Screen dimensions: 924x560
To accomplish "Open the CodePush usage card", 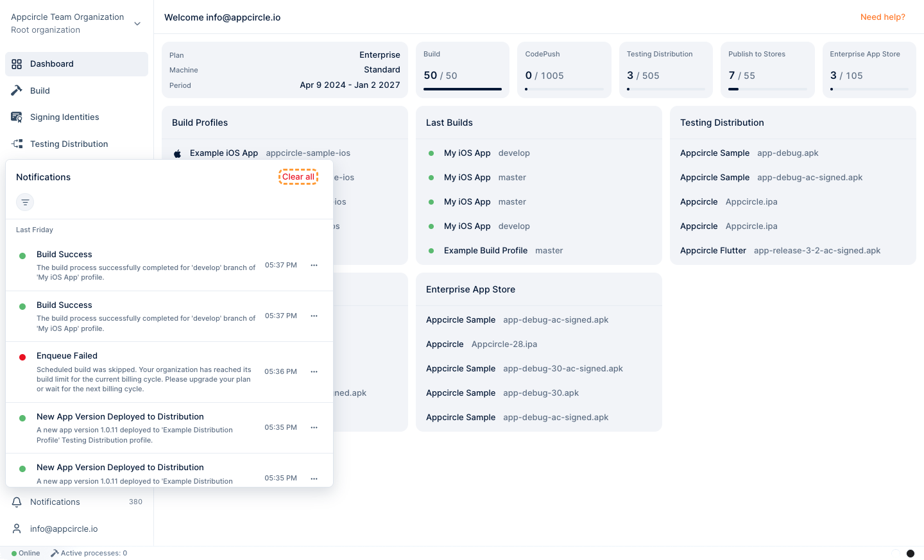I will 564,70.
